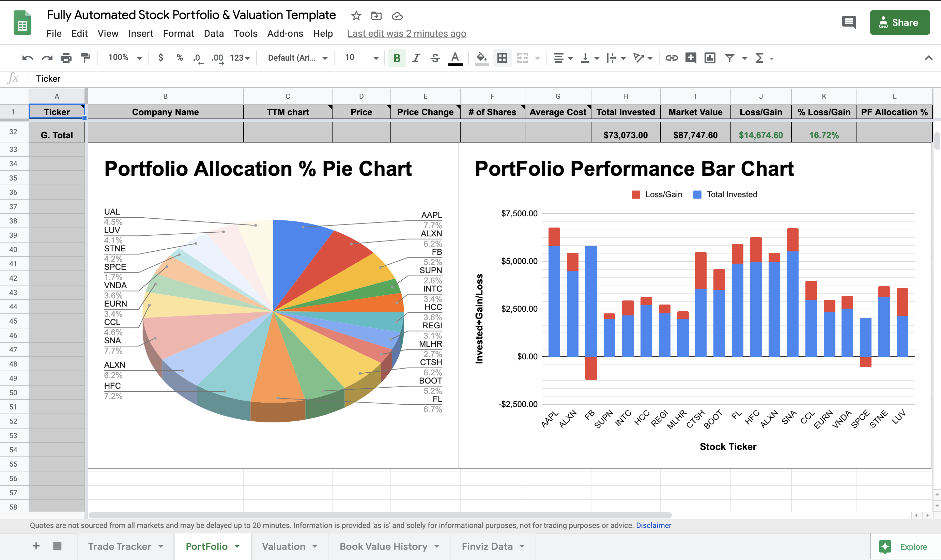941x560 pixels.
Task: Open the Default font dropdown
Action: tap(297, 58)
